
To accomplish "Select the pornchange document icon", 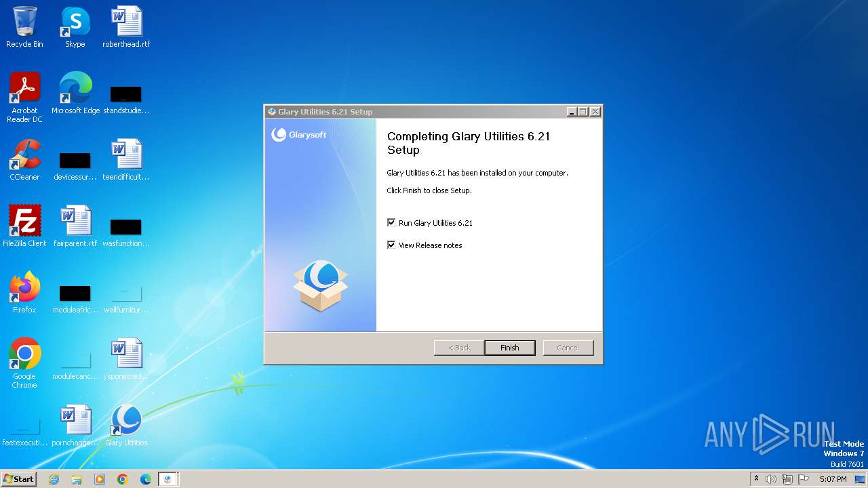I will (75, 426).
